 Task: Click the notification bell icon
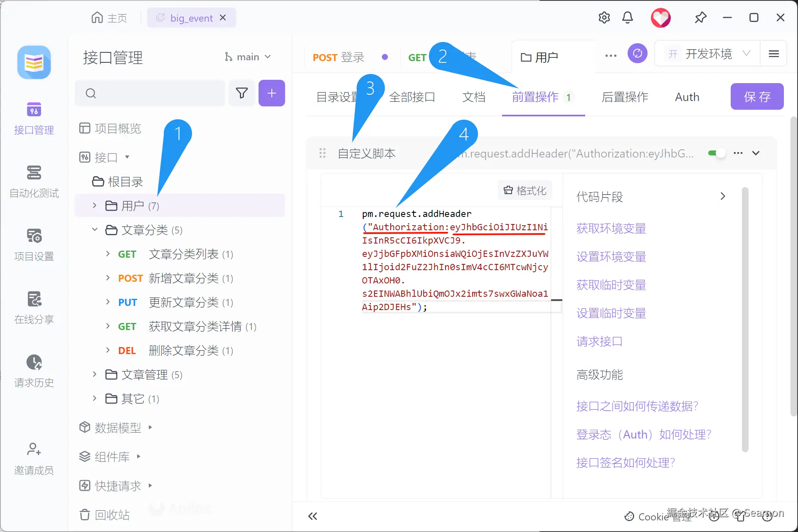pos(627,17)
